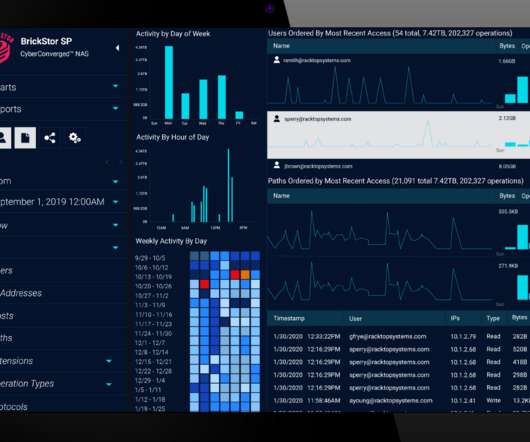Click the tallest spike in Hour of Day chart
Viewport: 530px width, 442px height.
coord(228,185)
